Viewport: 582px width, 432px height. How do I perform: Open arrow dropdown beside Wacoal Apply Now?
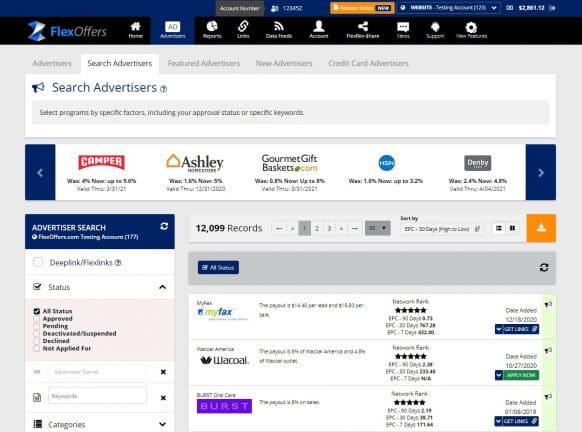[x=499, y=375]
